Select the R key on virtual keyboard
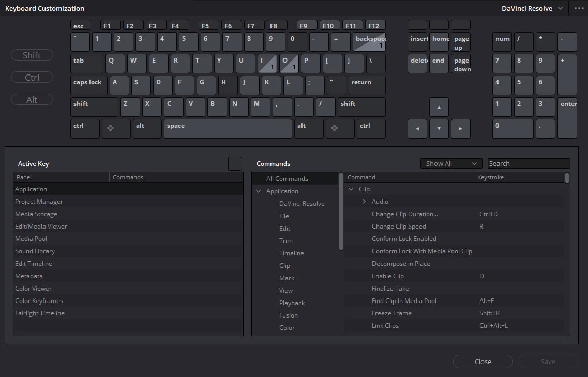Image resolution: width=588 pixels, height=377 pixels. (180, 64)
